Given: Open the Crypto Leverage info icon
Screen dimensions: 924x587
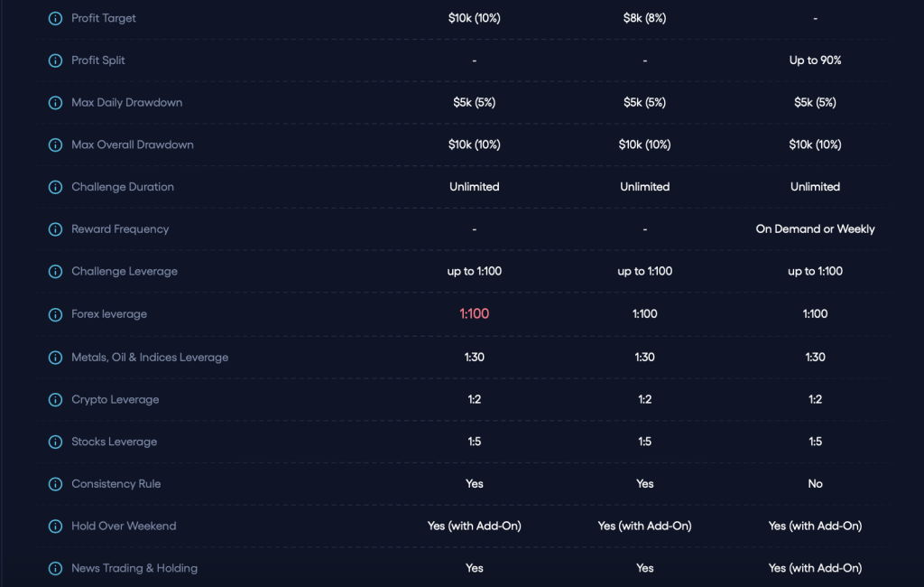Looking at the screenshot, I should [55, 400].
